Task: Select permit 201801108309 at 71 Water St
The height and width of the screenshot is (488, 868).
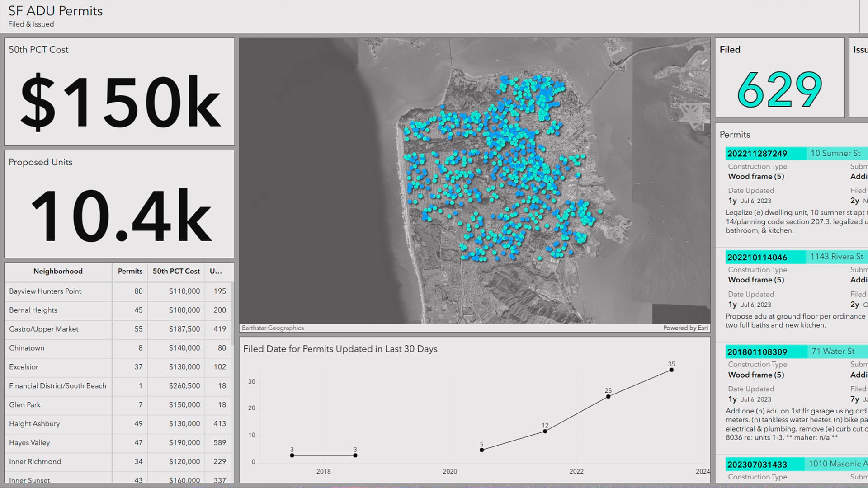Action: [757, 352]
